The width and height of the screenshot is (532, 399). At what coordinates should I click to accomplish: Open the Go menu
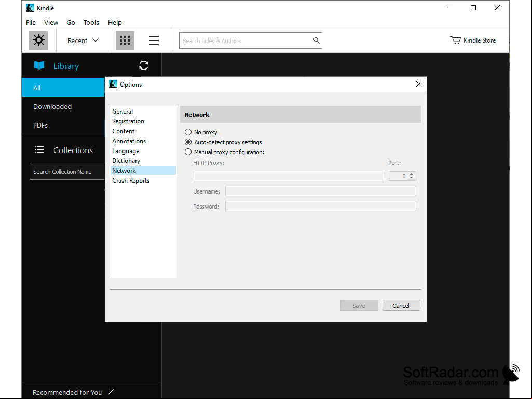[x=71, y=22]
